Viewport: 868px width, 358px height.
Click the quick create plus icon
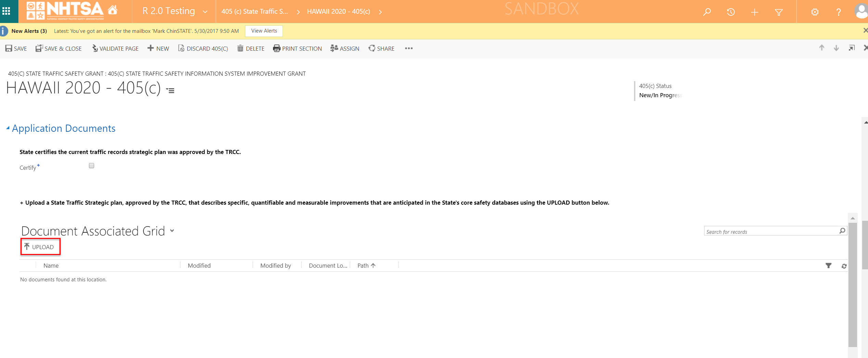pyautogui.click(x=754, y=12)
